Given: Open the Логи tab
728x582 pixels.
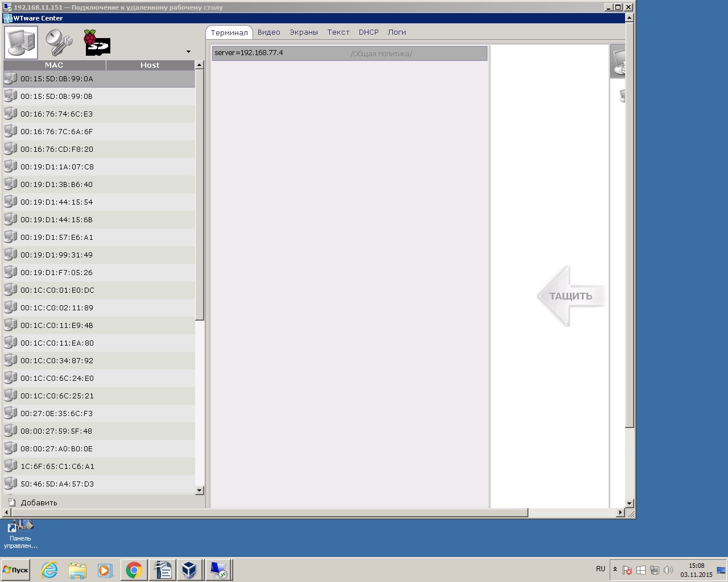Looking at the screenshot, I should (396, 32).
